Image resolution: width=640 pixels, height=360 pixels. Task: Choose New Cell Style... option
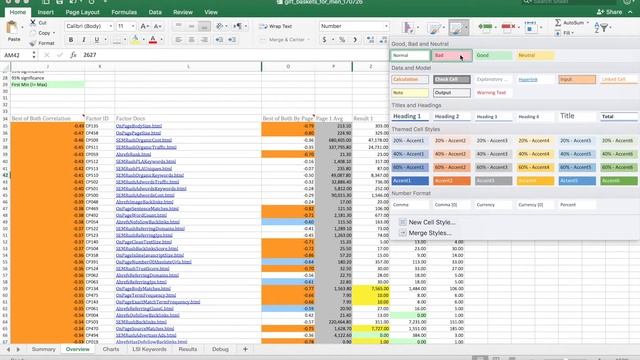(427, 222)
